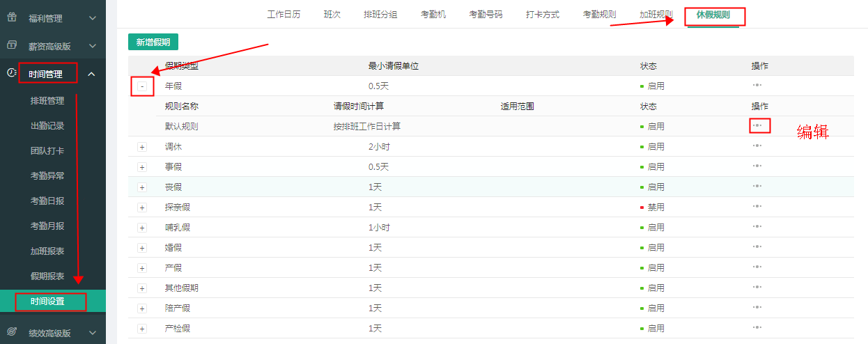Switch to the 加班规则 tab
The width and height of the screenshot is (868, 344).
click(x=656, y=15)
